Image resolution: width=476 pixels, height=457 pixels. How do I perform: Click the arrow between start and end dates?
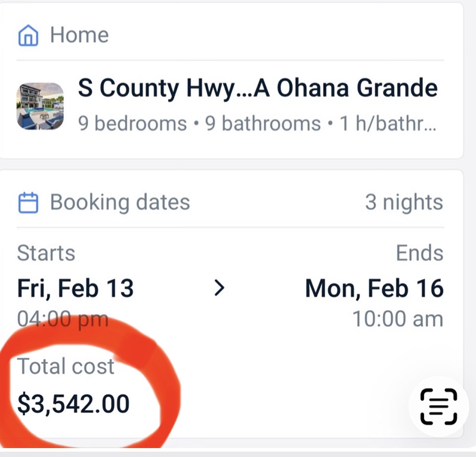[220, 289]
